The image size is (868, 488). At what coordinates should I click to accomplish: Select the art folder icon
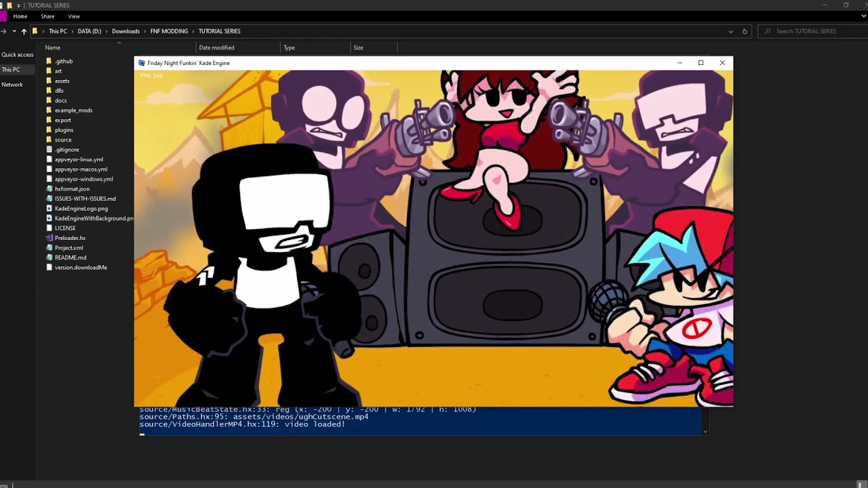tap(49, 71)
